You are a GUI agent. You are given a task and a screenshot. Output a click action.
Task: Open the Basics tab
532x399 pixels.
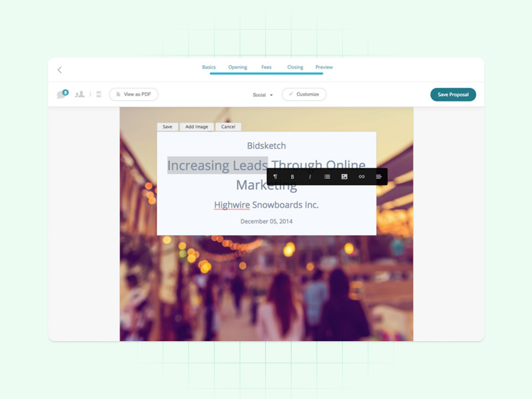click(209, 67)
